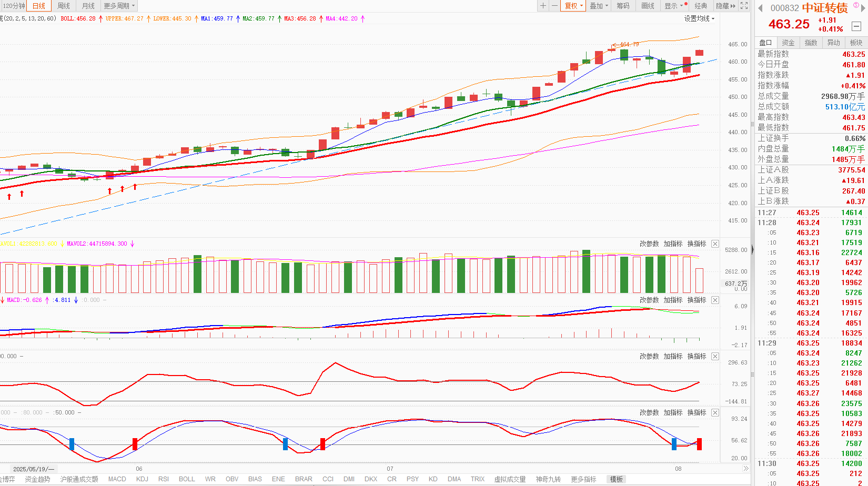Go to previous security arrow beside 000832
Image resolution: width=868 pixels, height=486 pixels.
pyautogui.click(x=760, y=8)
